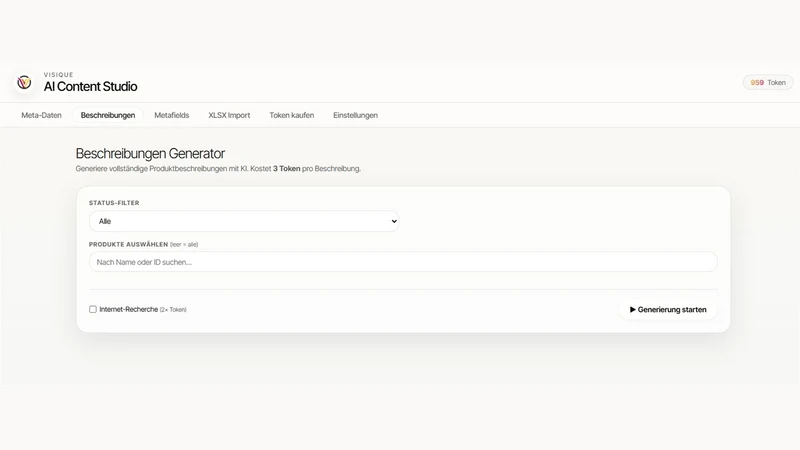Click the Internet-Recherche label text

[129, 309]
